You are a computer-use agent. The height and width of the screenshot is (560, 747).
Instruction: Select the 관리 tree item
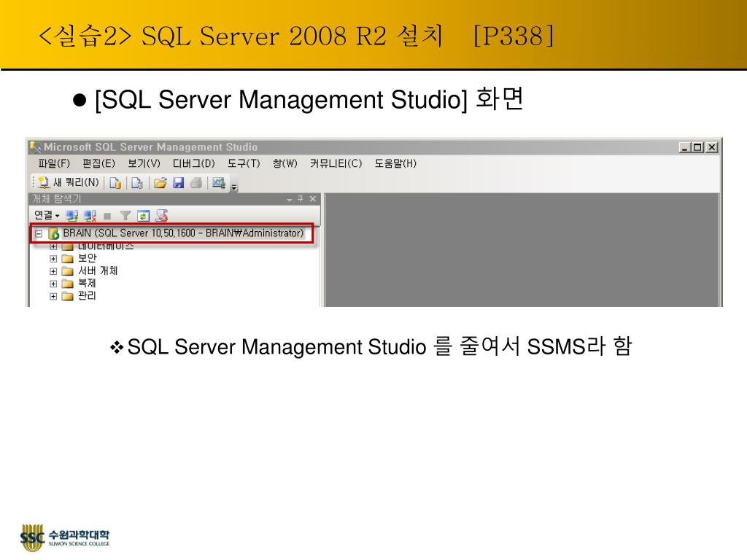click(88, 296)
